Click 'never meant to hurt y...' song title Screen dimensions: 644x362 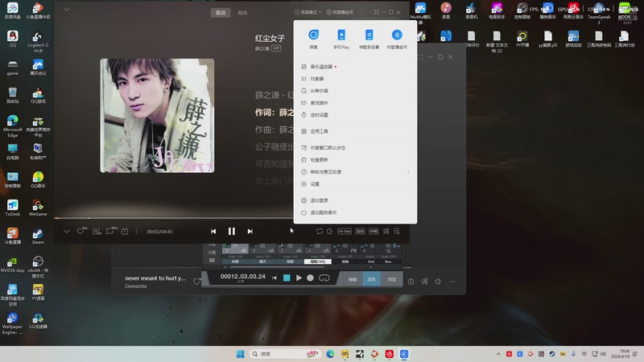pos(155,278)
